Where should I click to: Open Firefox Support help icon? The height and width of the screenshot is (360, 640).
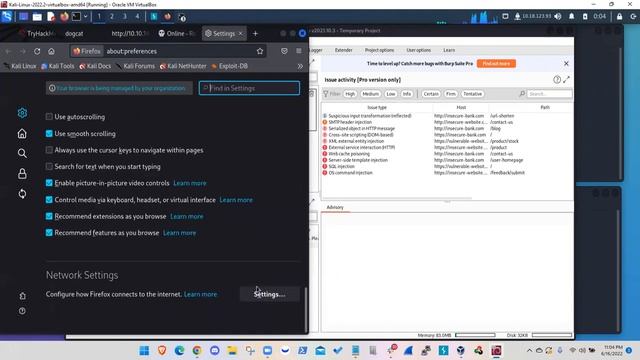click(22, 311)
